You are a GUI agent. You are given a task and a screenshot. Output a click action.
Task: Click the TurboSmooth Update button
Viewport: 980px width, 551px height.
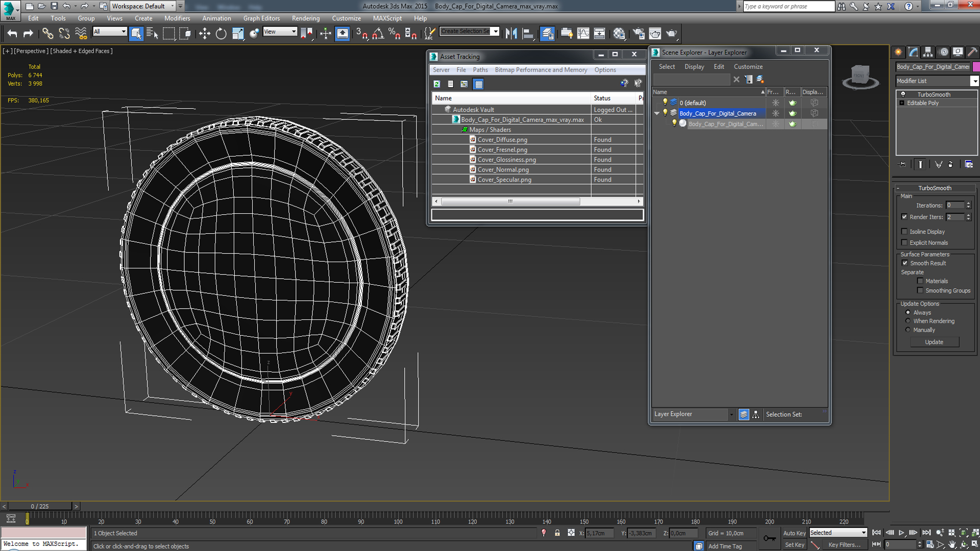[934, 342]
